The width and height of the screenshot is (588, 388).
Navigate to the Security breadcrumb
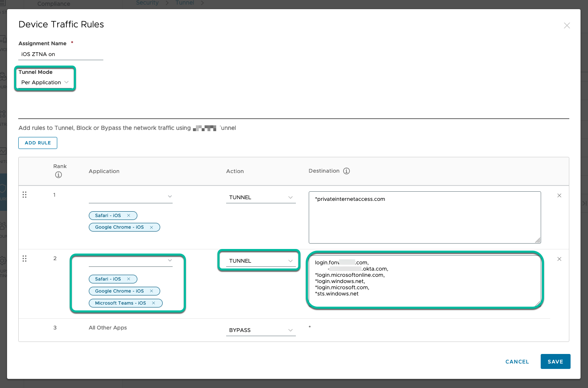click(x=147, y=3)
